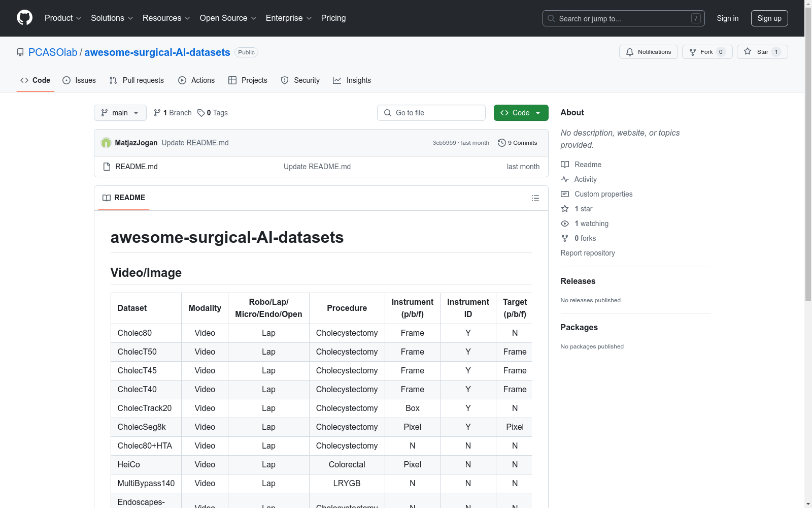This screenshot has height=508, width=812.
Task: Click the eye icon beside 1 watching
Action: 565,224
